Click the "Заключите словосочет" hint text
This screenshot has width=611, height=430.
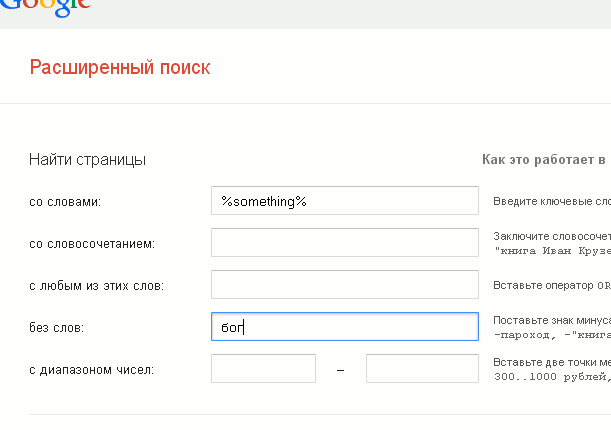[551, 236]
